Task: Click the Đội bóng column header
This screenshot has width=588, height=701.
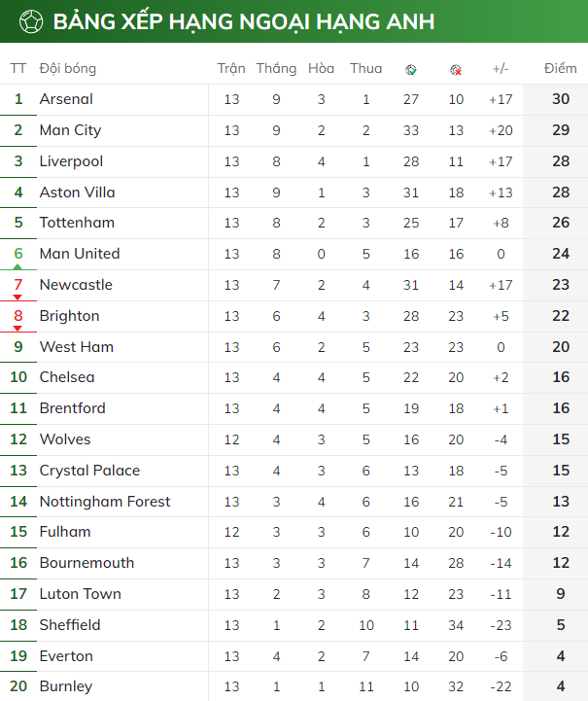Action: 68,68
